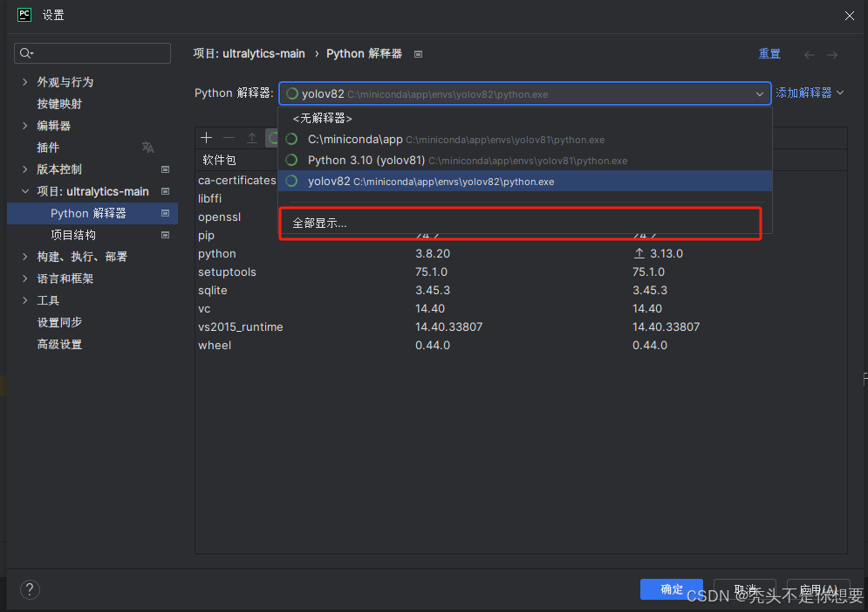Expand 编辑器 settings group
This screenshot has height=612, width=868.
pyautogui.click(x=25, y=126)
